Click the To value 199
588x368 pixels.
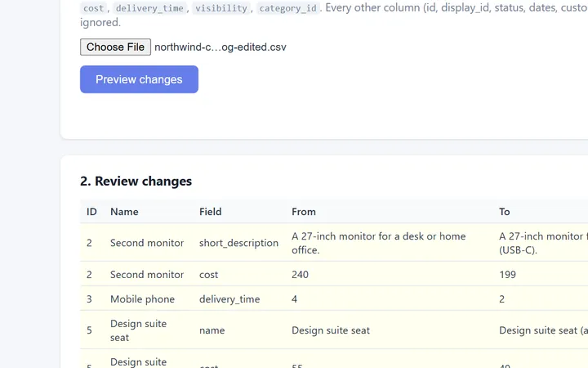[507, 275]
